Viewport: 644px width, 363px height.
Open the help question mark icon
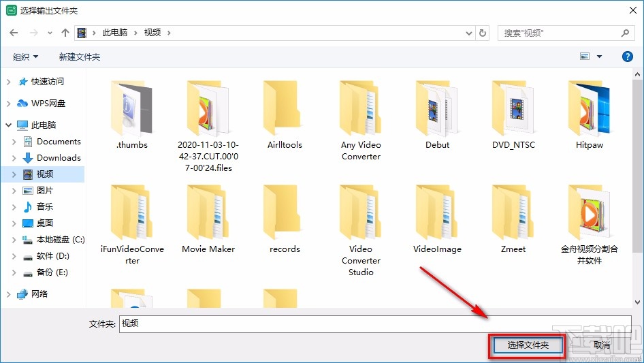628,57
